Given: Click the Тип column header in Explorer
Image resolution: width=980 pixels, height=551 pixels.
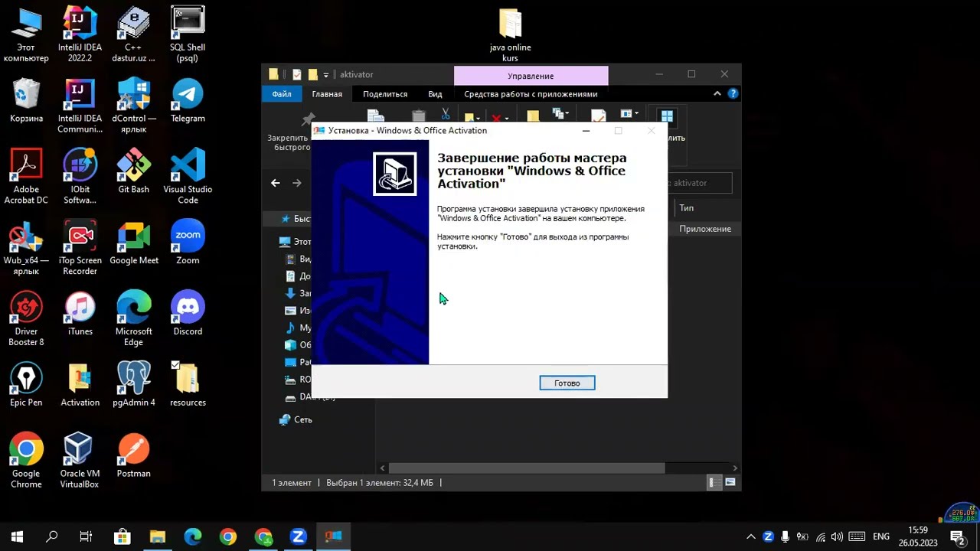Looking at the screenshot, I should (x=687, y=208).
